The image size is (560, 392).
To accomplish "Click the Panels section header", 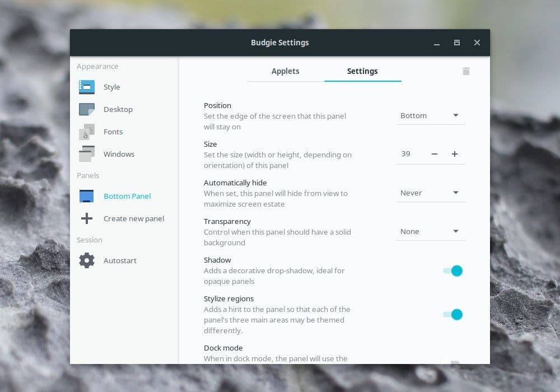I will pyautogui.click(x=88, y=176).
